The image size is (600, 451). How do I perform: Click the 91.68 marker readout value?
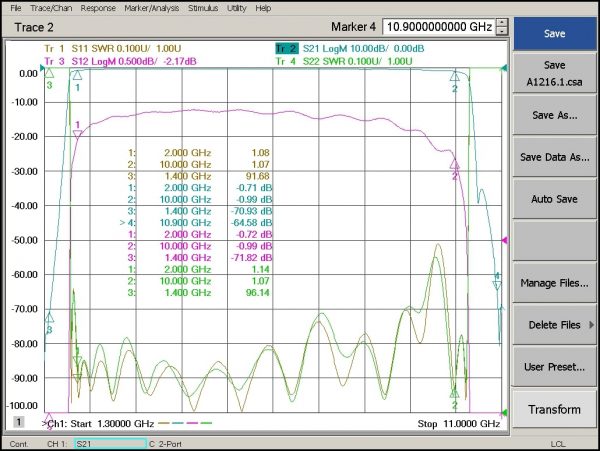[258, 176]
